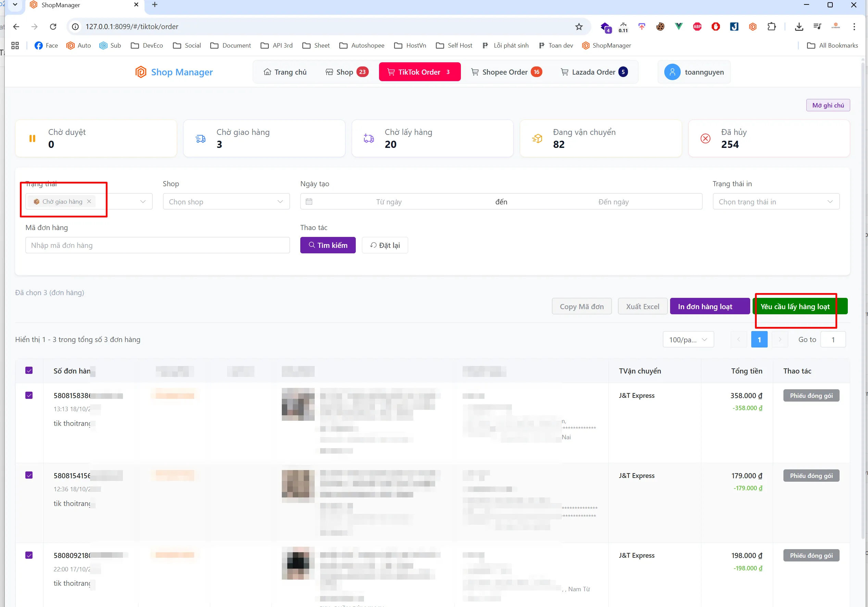
Task: Click the Đến ngày end date field
Action: (x=613, y=201)
